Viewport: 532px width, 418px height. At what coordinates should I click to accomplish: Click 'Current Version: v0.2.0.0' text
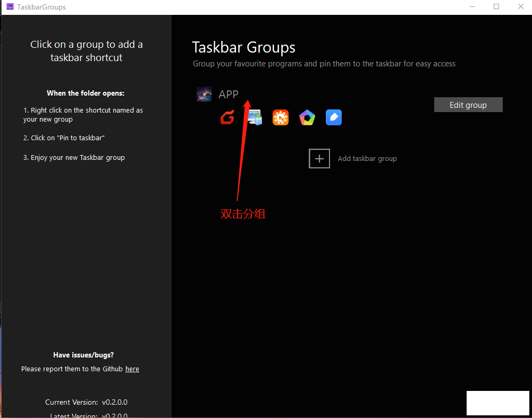tap(86, 402)
